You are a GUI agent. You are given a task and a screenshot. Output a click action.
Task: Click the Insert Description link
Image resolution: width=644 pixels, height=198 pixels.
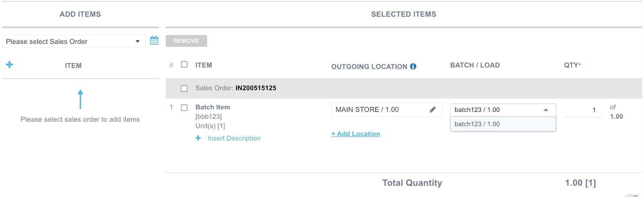(x=234, y=138)
